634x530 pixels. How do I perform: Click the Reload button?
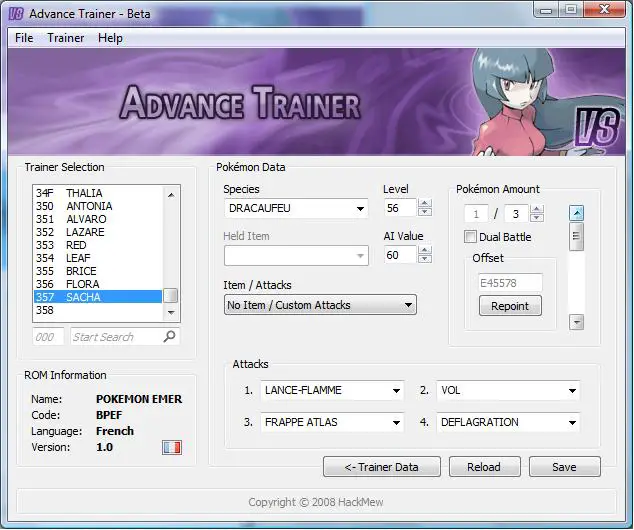[484, 467]
